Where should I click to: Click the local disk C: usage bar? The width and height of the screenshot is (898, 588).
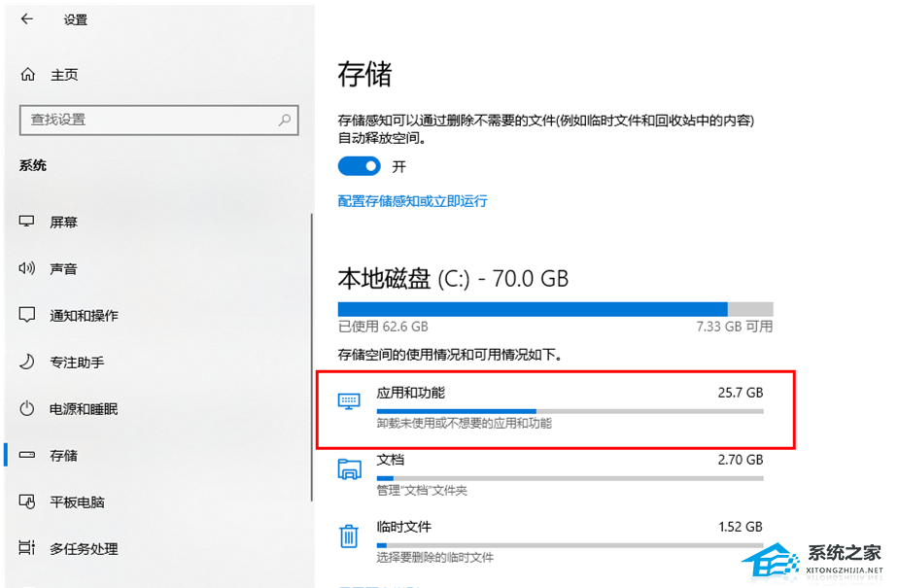(555, 308)
